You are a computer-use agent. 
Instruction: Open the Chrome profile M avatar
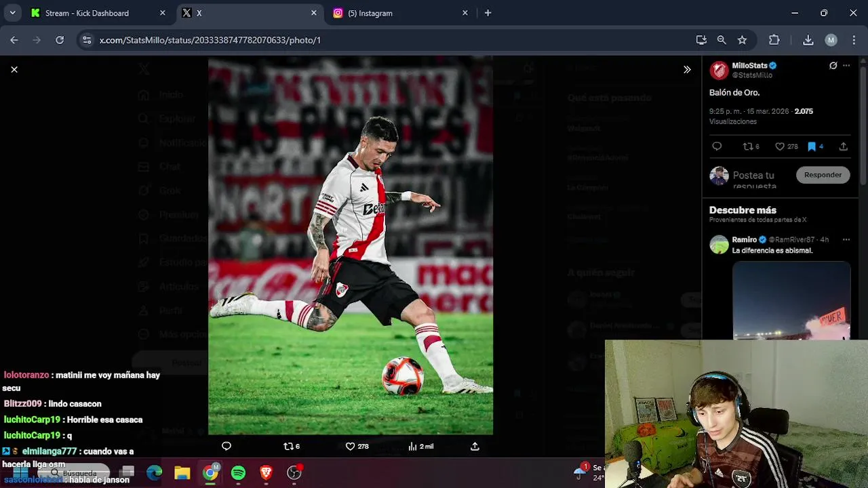[831, 40]
